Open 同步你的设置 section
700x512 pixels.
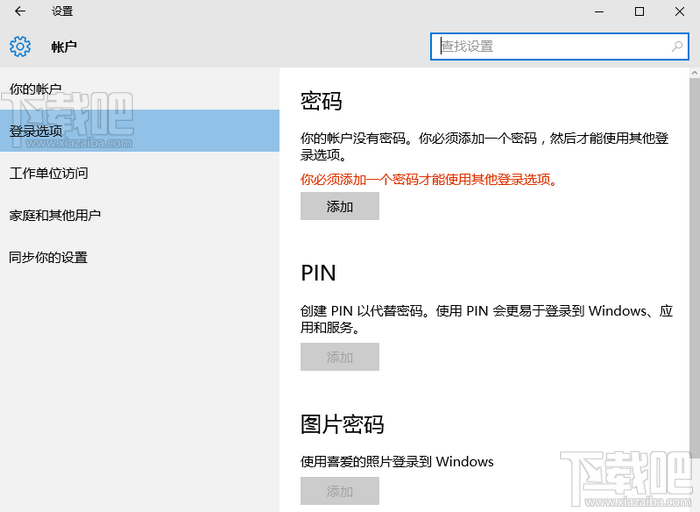[x=140, y=257]
